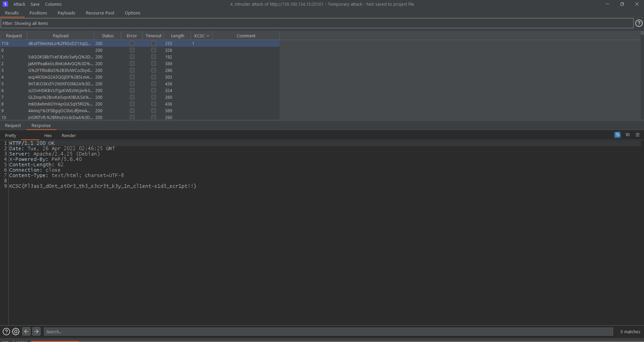Image resolution: width=644 pixels, height=342 pixels.
Task: Switch to the Payloads tab
Action: [x=66, y=13]
